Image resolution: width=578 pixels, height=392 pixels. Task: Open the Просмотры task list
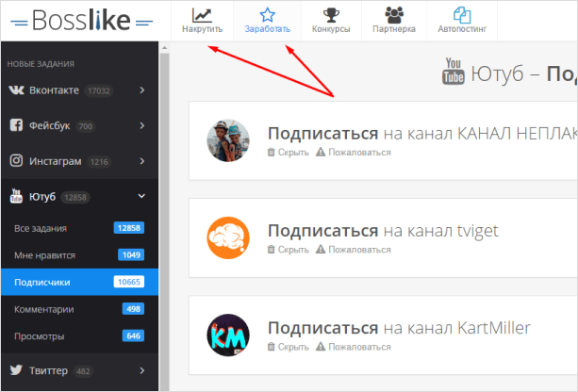41,335
